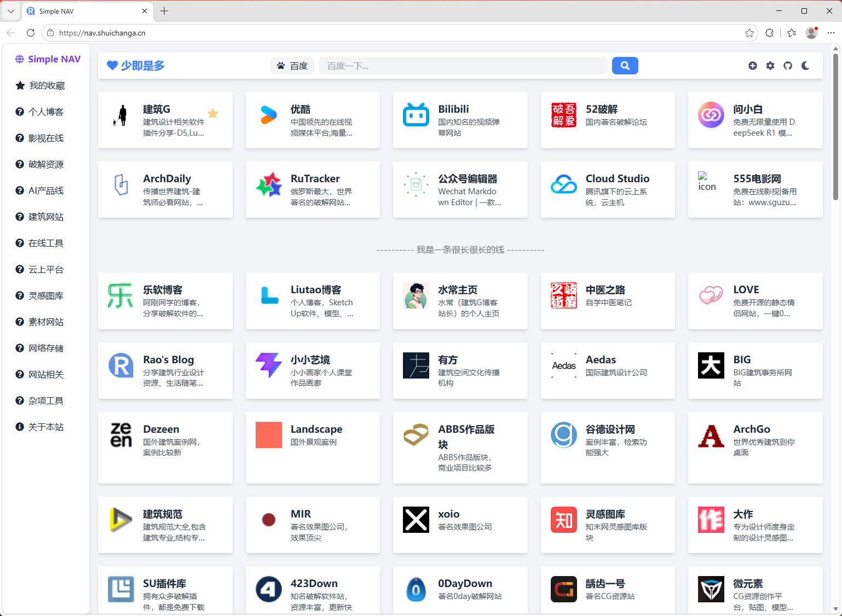Click the blue search button

[x=625, y=66]
